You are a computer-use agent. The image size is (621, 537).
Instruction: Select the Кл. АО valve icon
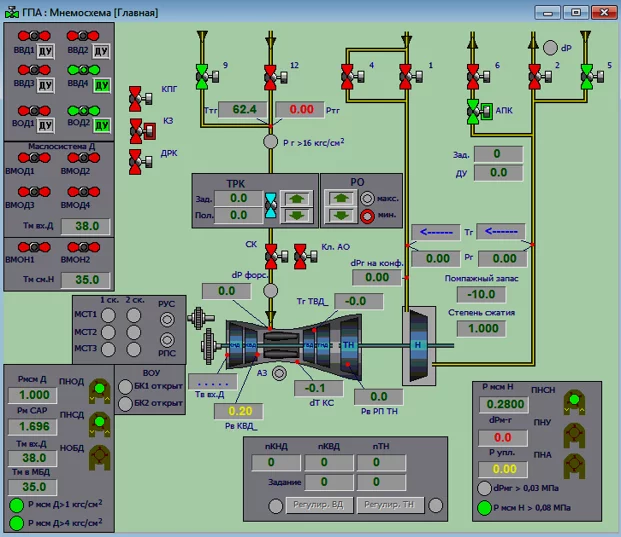pyautogui.click(x=305, y=257)
